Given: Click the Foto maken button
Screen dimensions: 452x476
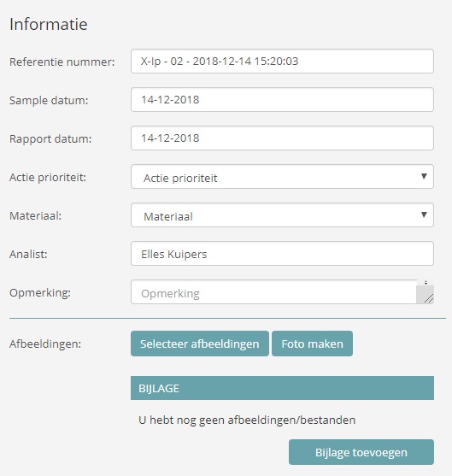Looking at the screenshot, I should [x=313, y=344].
